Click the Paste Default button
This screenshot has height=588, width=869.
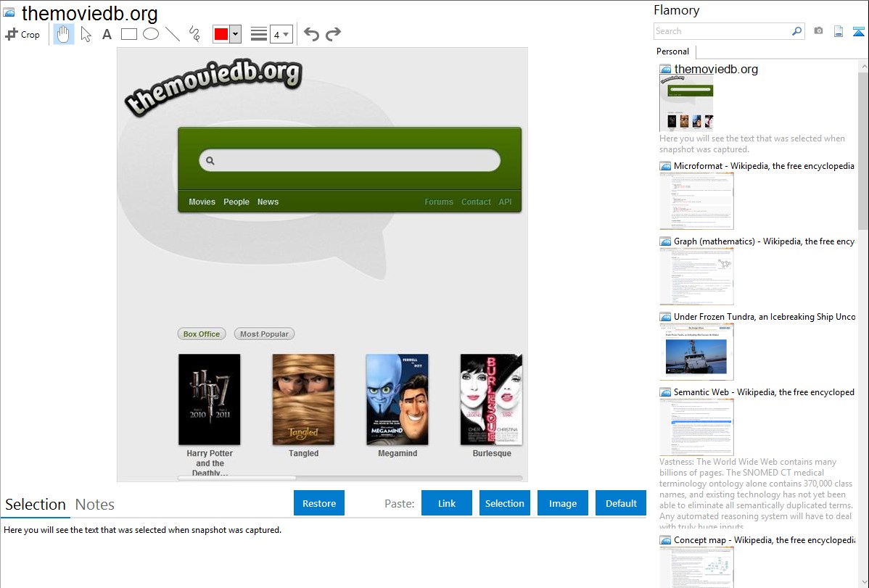(621, 503)
